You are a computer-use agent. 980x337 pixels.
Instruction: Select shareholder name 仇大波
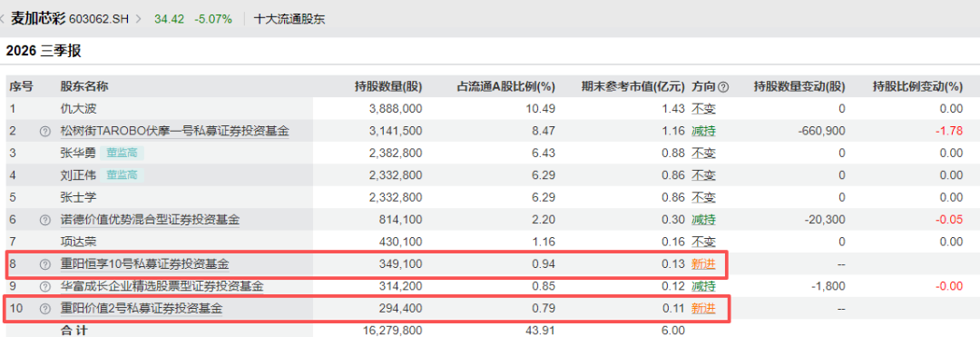pyautogui.click(x=78, y=109)
